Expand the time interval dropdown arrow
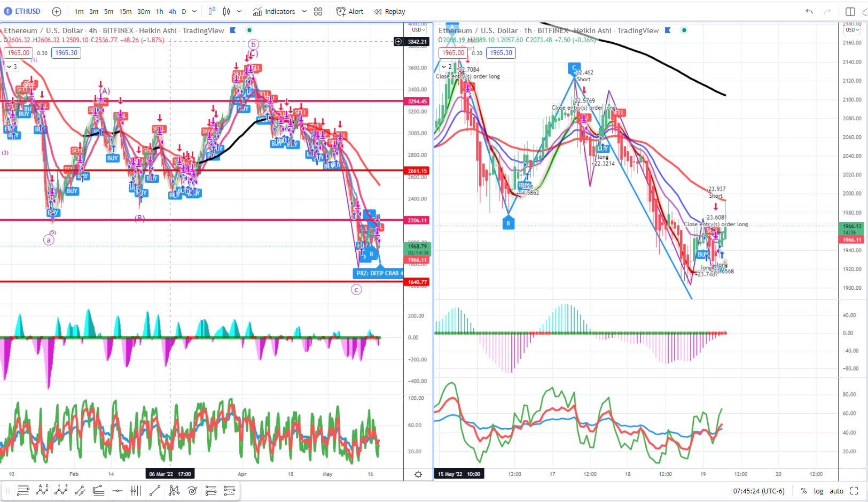The width and height of the screenshot is (868, 502). point(194,11)
